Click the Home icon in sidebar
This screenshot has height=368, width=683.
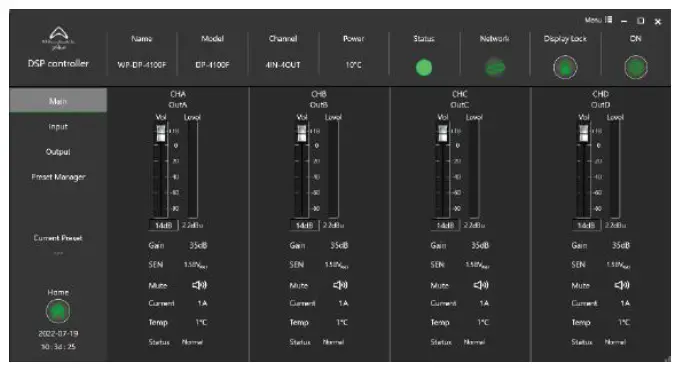coord(58,311)
